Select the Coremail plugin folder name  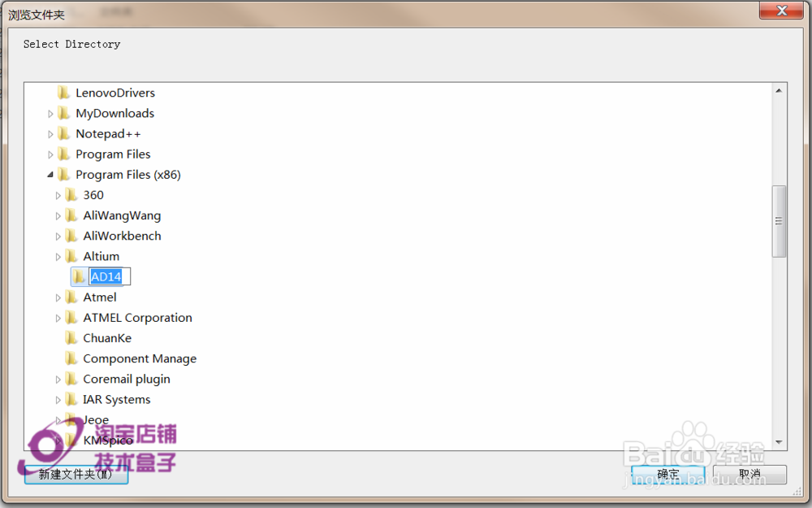pyautogui.click(x=127, y=380)
